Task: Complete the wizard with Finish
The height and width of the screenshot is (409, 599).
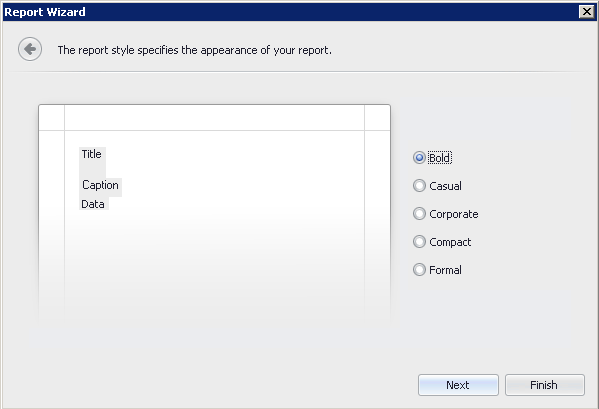Action: click(545, 385)
